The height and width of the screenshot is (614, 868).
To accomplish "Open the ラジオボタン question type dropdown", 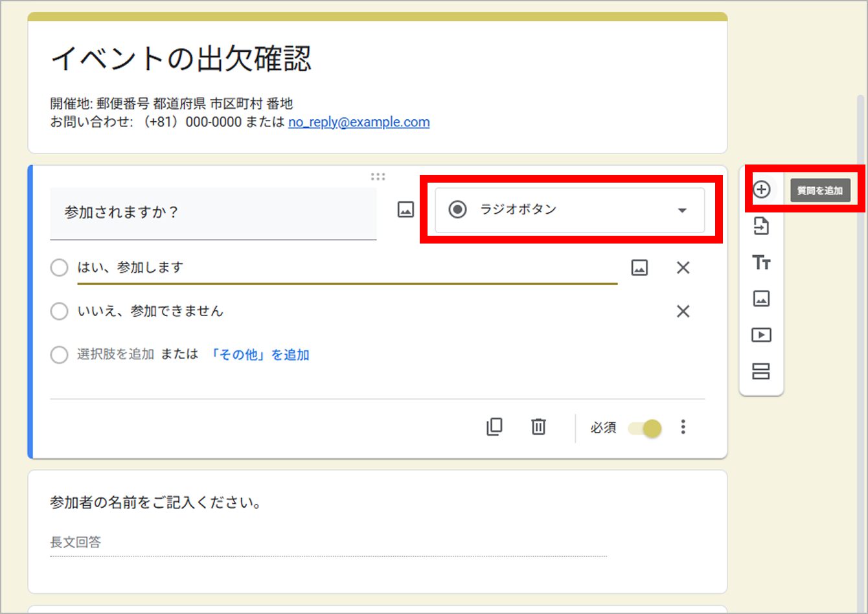I will [569, 210].
